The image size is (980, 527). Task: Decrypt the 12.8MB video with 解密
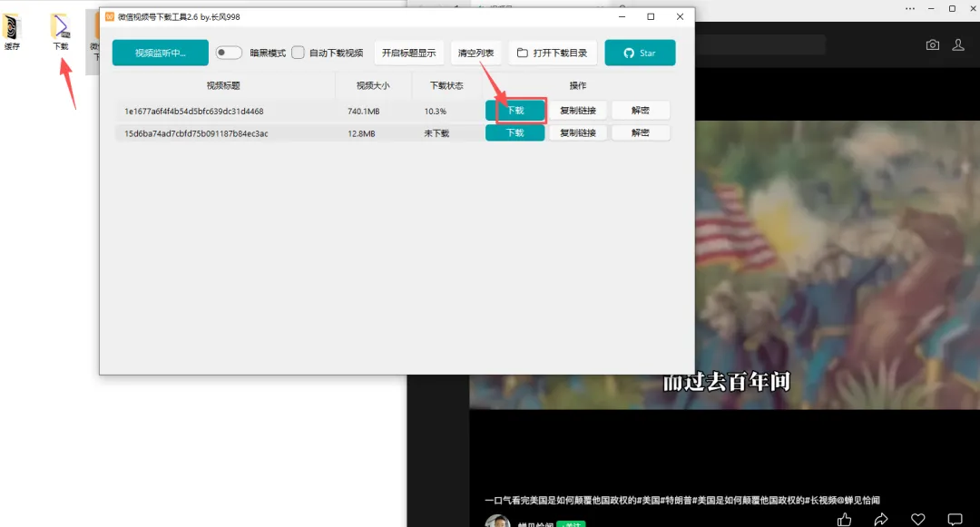640,133
